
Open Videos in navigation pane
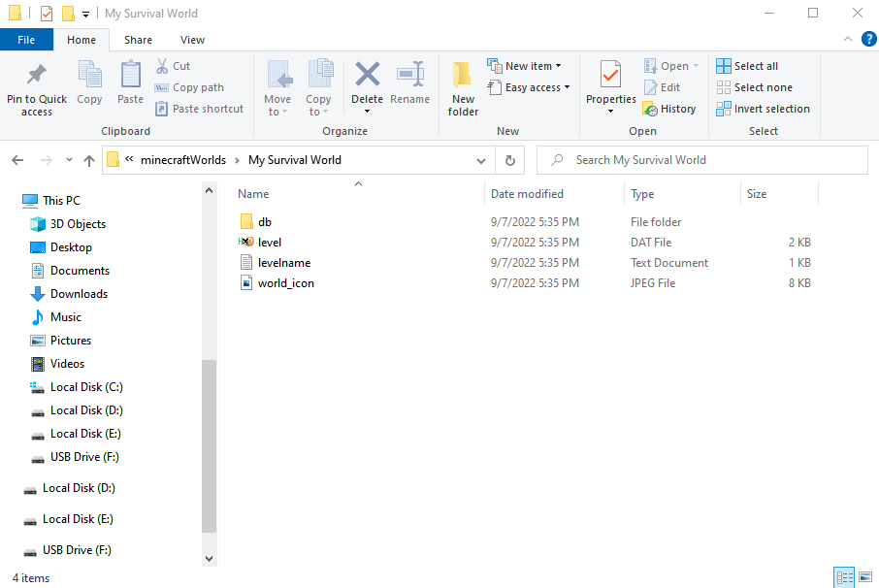click(x=56, y=364)
